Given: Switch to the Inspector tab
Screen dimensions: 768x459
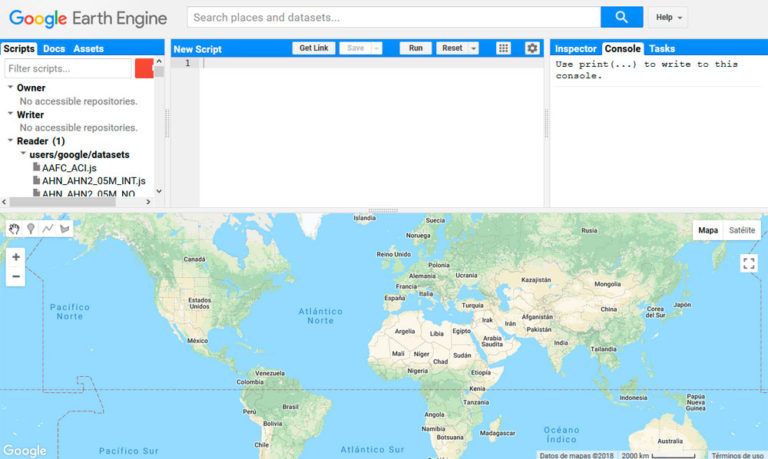Looking at the screenshot, I should tap(576, 48).
